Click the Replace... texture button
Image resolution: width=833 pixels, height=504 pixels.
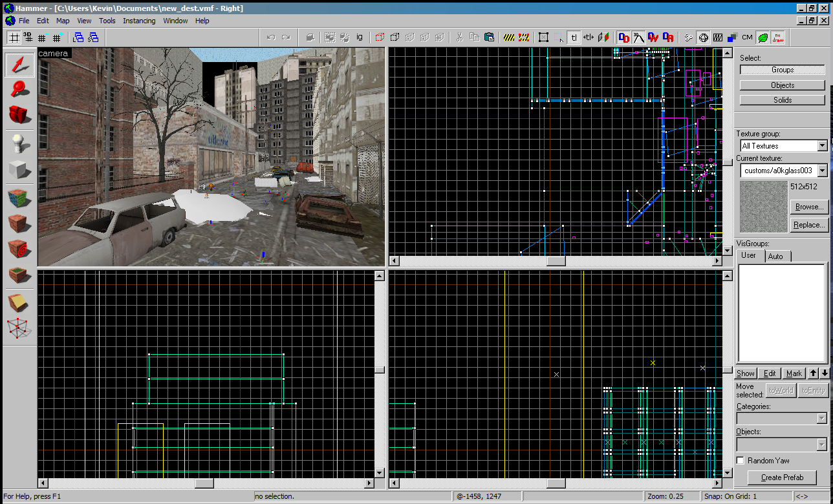tap(809, 225)
